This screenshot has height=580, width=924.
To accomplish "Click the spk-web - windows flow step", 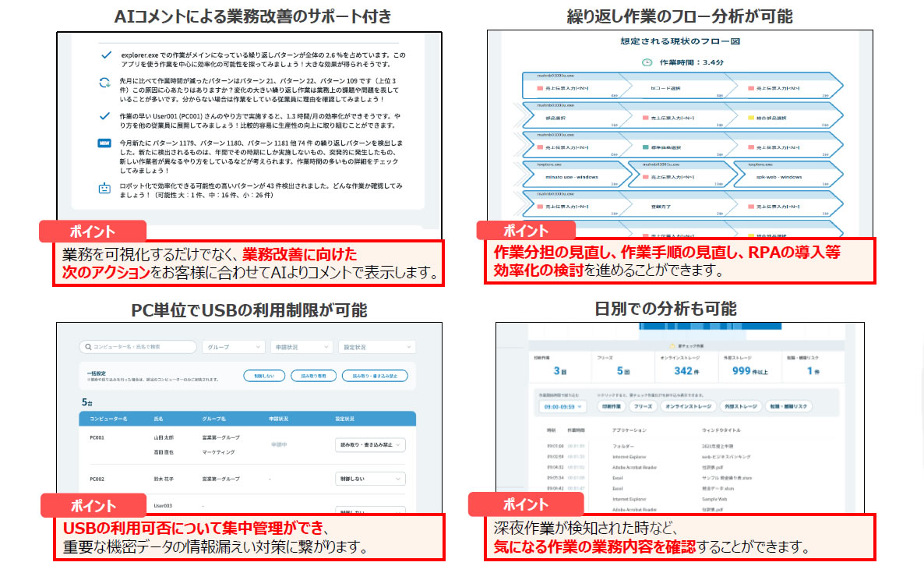I will click(x=779, y=177).
